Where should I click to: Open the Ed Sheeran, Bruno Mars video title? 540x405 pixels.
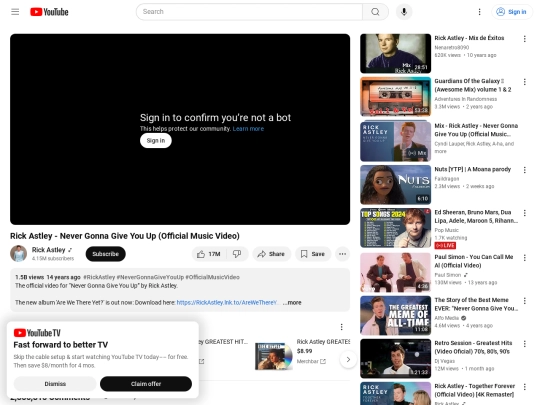[476, 217]
